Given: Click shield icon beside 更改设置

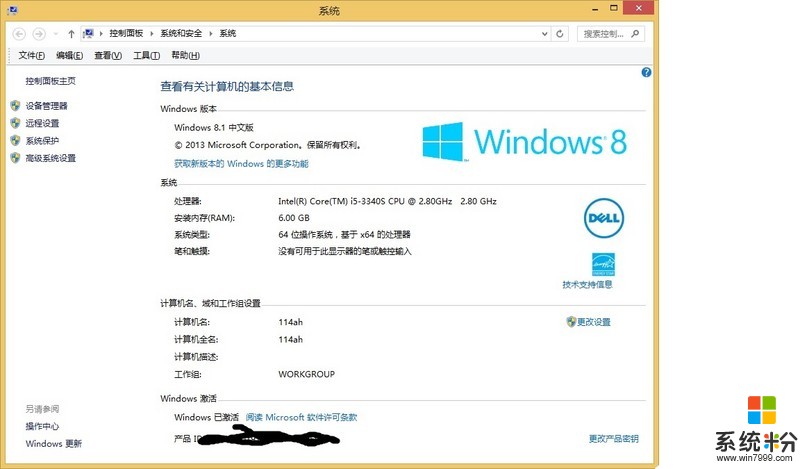Looking at the screenshot, I should pos(571,322).
